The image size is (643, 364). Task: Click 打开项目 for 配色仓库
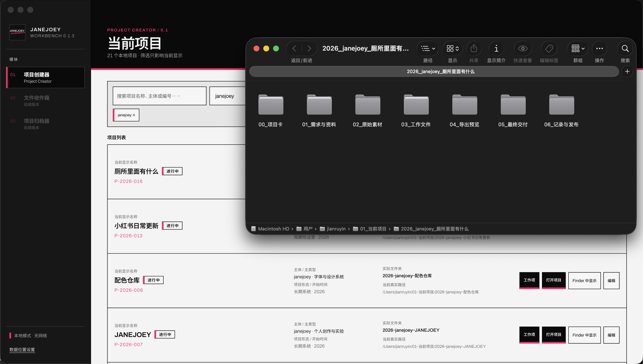pos(554,281)
